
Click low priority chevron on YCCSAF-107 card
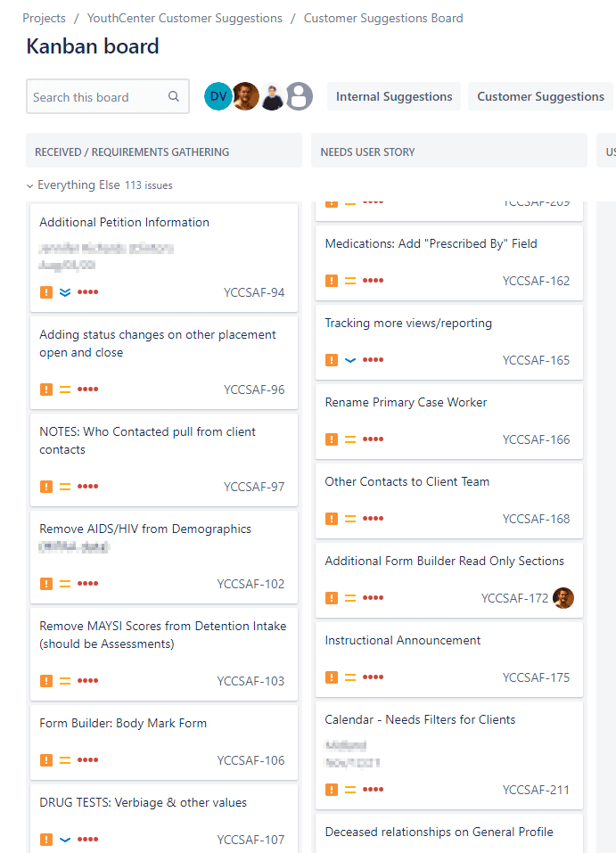[x=65, y=840]
